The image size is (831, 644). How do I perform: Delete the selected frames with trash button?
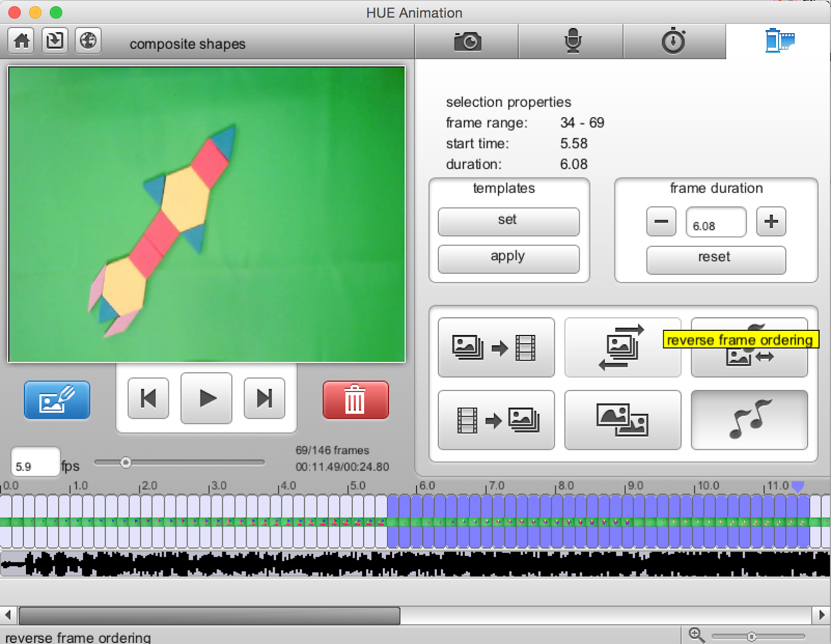pyautogui.click(x=355, y=400)
